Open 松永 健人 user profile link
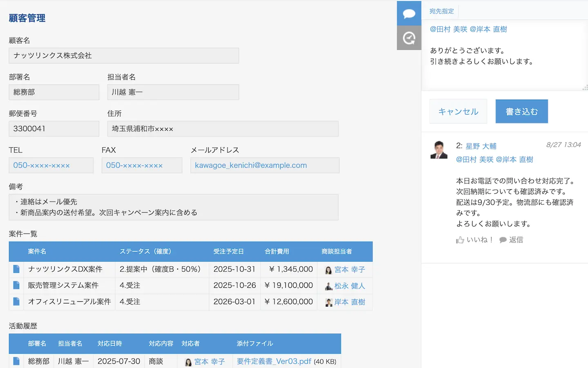The image size is (588, 368). click(349, 286)
